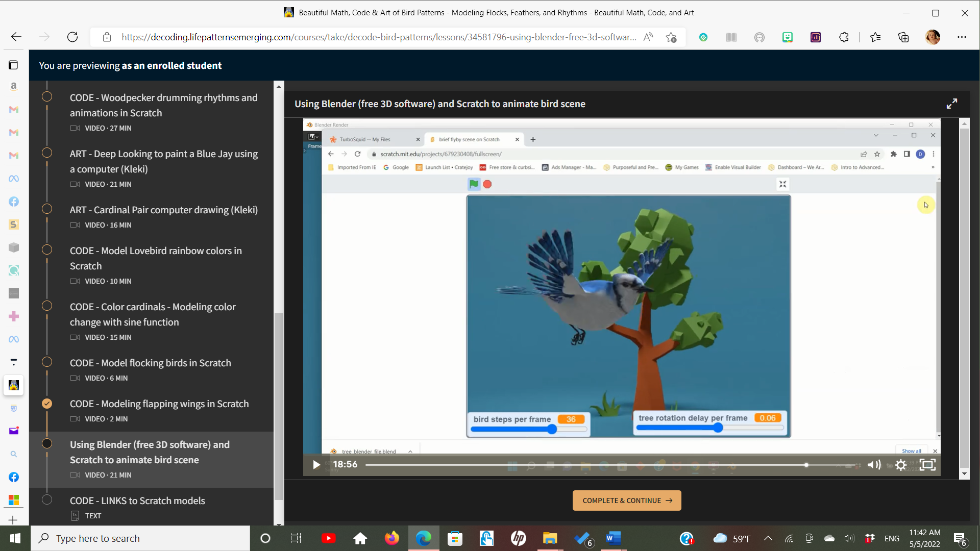Click the profile avatar picture
Screen dimensions: 980x551
(x=933, y=37)
